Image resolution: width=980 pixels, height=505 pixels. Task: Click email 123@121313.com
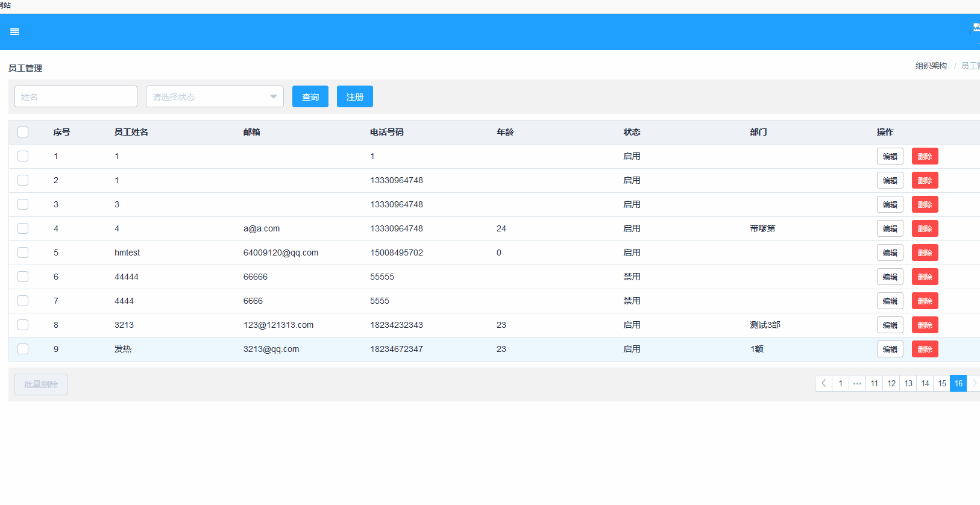(x=278, y=325)
